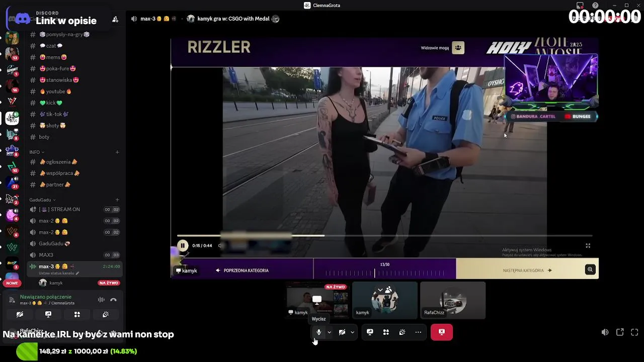Disconnect from call with red button
This screenshot has width=644, height=362.
tap(442, 332)
